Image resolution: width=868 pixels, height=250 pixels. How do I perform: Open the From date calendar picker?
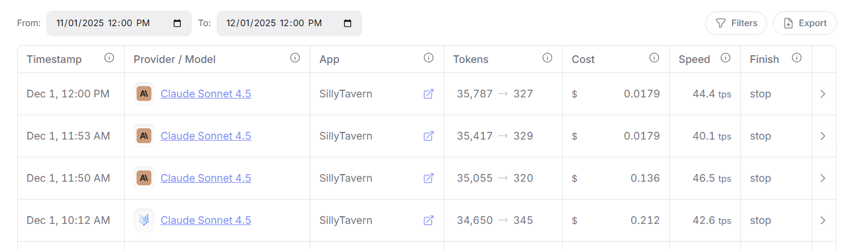[178, 23]
